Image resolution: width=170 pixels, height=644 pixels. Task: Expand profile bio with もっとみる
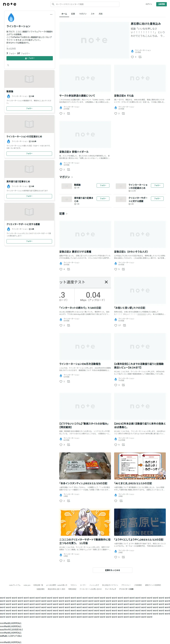pos(11,48)
